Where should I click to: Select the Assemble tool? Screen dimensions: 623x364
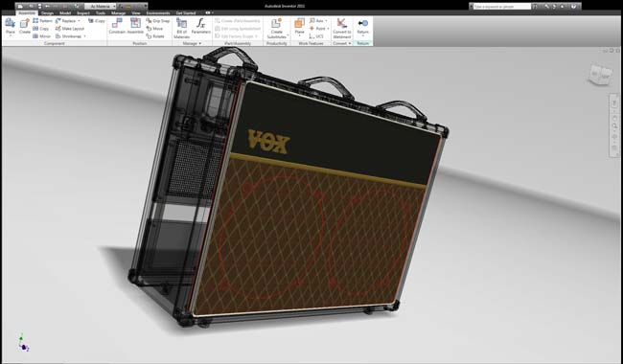tap(135, 25)
